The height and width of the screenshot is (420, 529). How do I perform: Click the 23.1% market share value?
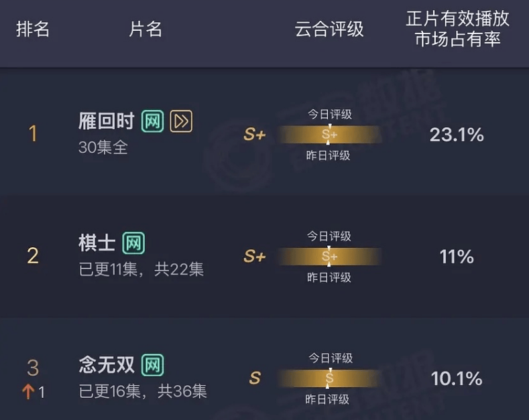[457, 135]
